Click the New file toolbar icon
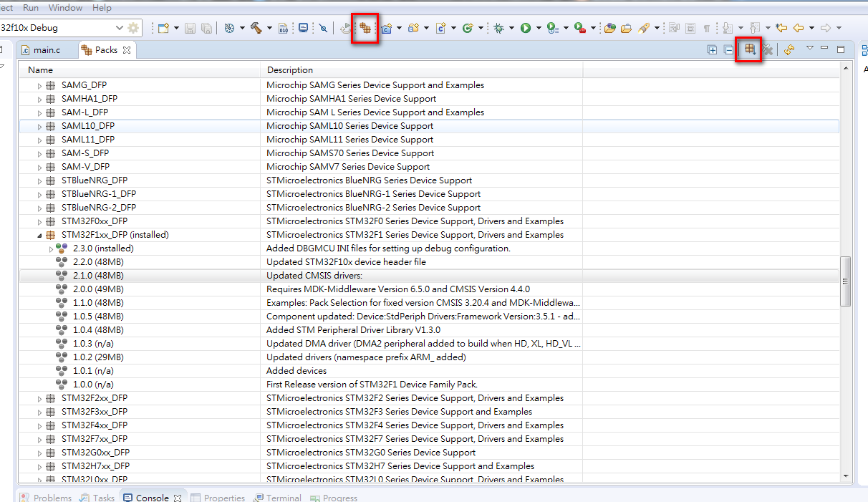868x502 pixels. click(163, 28)
